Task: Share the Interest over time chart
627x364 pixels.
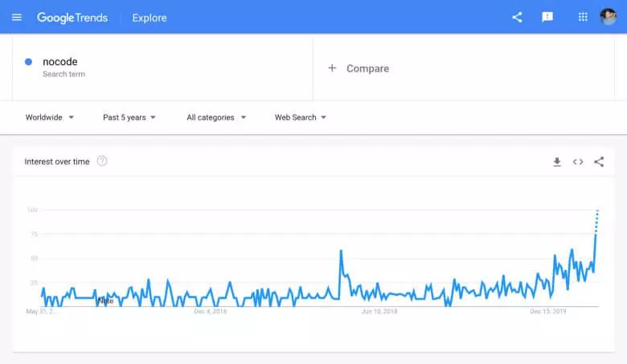Action: coord(599,162)
